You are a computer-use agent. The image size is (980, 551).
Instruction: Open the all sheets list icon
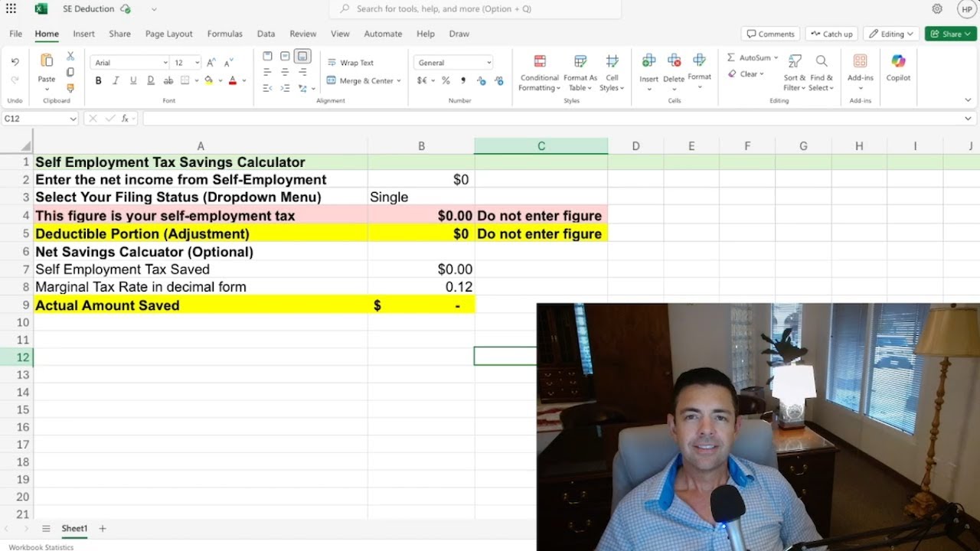(x=46, y=528)
